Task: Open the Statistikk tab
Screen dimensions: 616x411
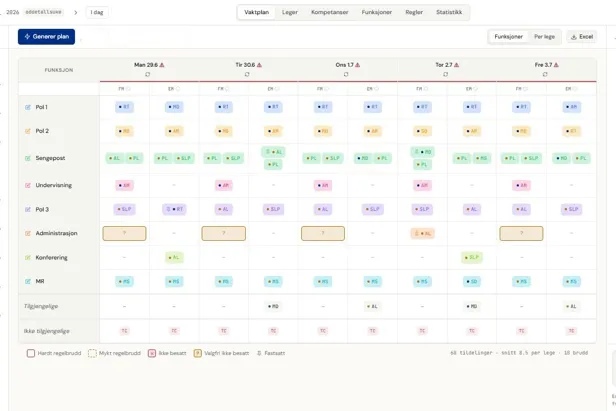Action: pyautogui.click(x=449, y=12)
